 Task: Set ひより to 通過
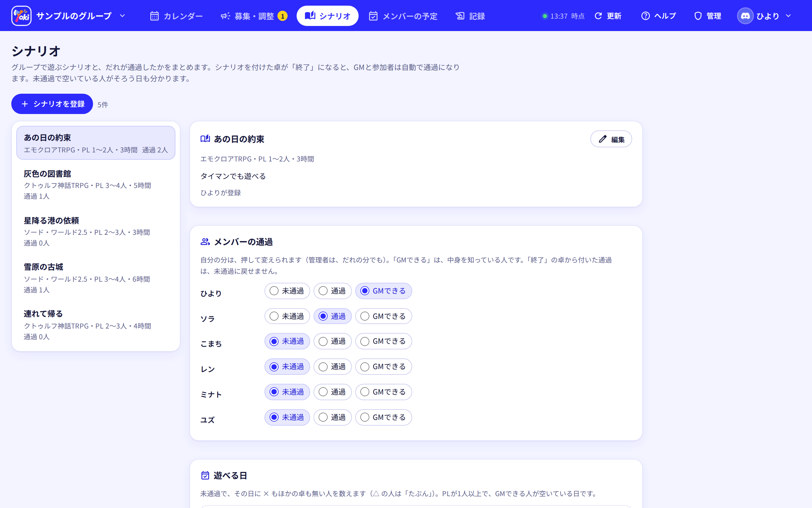point(332,291)
